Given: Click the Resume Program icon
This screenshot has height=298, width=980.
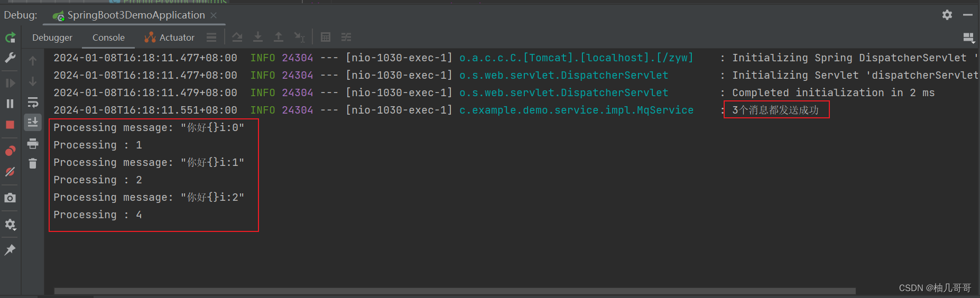Looking at the screenshot, I should tap(10, 83).
